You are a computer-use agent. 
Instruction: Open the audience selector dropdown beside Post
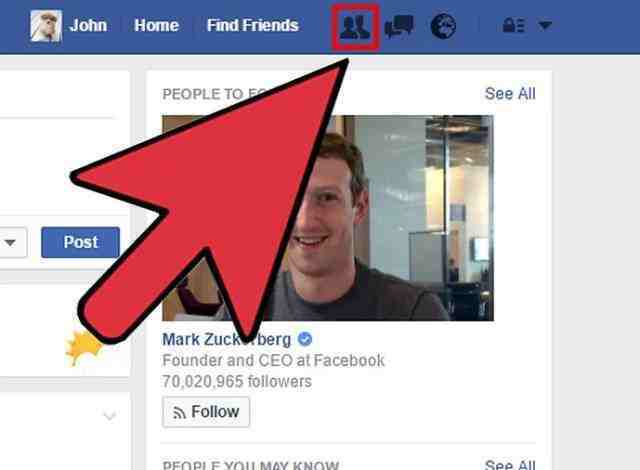(x=12, y=243)
